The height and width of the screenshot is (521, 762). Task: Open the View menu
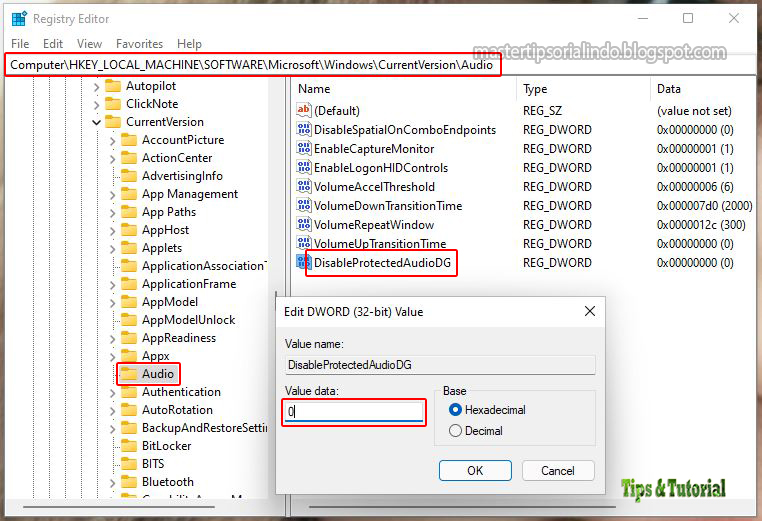tap(89, 44)
